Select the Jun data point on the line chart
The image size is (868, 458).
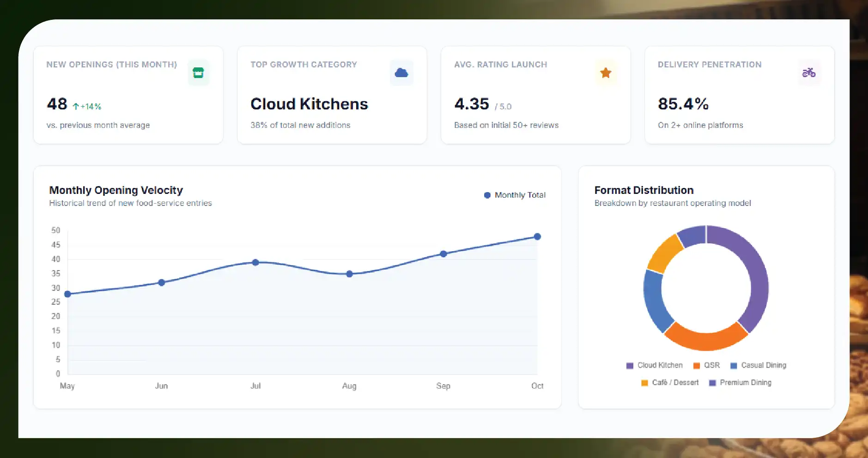click(x=161, y=283)
